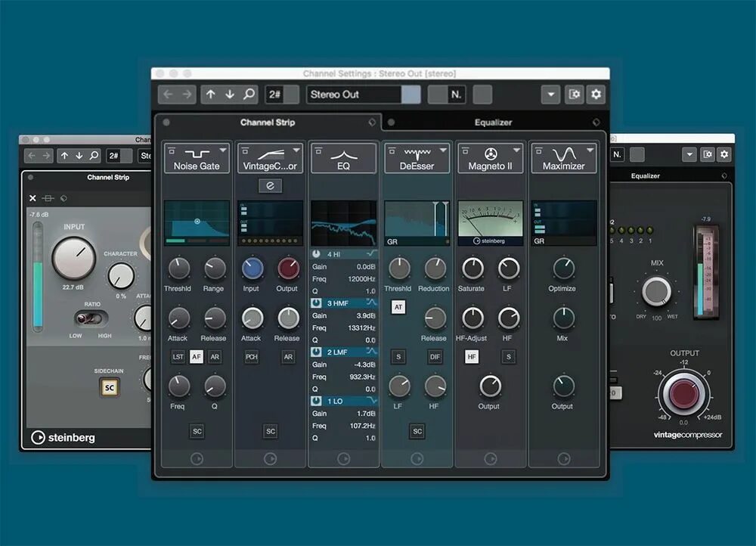Click the INPUT knob in left window
This screenshot has height=546, width=756.
(x=73, y=258)
